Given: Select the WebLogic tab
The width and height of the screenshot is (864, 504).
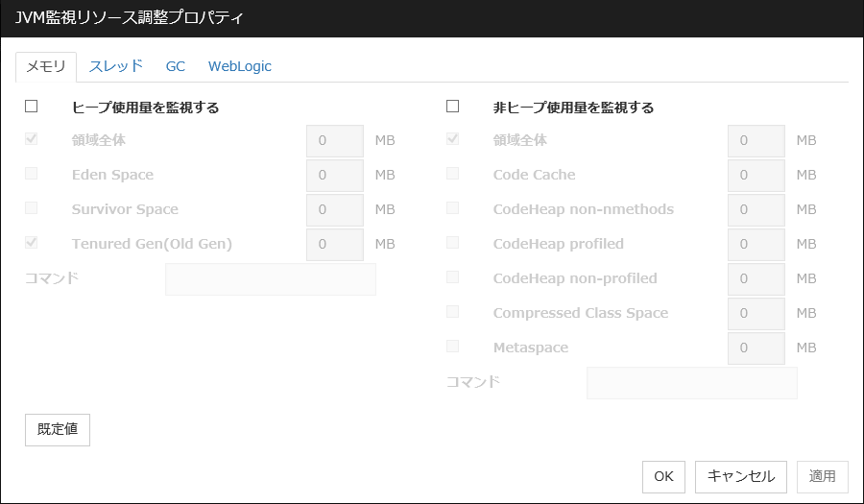Looking at the screenshot, I should pos(240,66).
